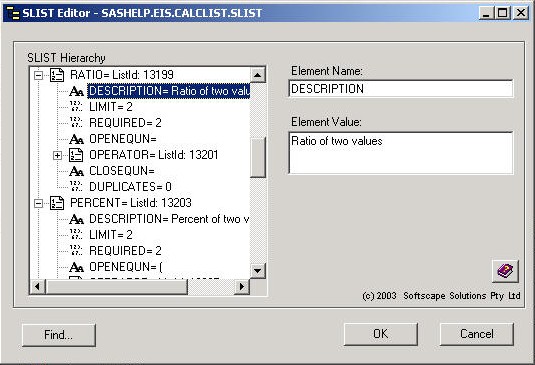The image size is (535, 365).
Task: Click the horizontal scrollbar thumb
Action: (x=116, y=286)
